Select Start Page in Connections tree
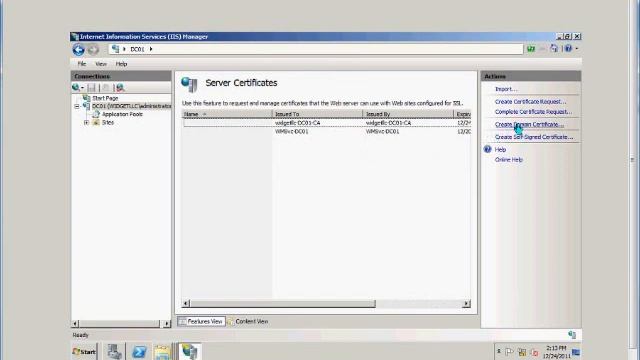640x360 pixels. pyautogui.click(x=105, y=98)
